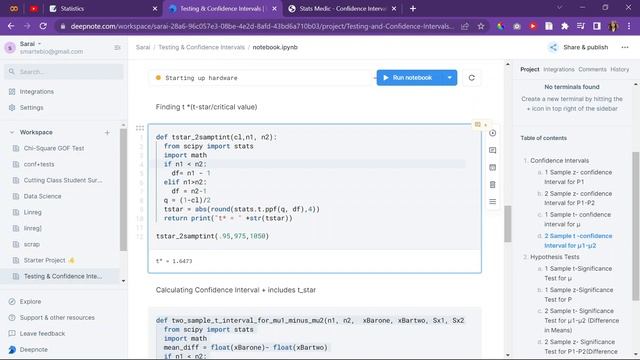This screenshot has height=360, width=640.
Task: Switch to the Stats Medic browser tab
Action: (342, 9)
